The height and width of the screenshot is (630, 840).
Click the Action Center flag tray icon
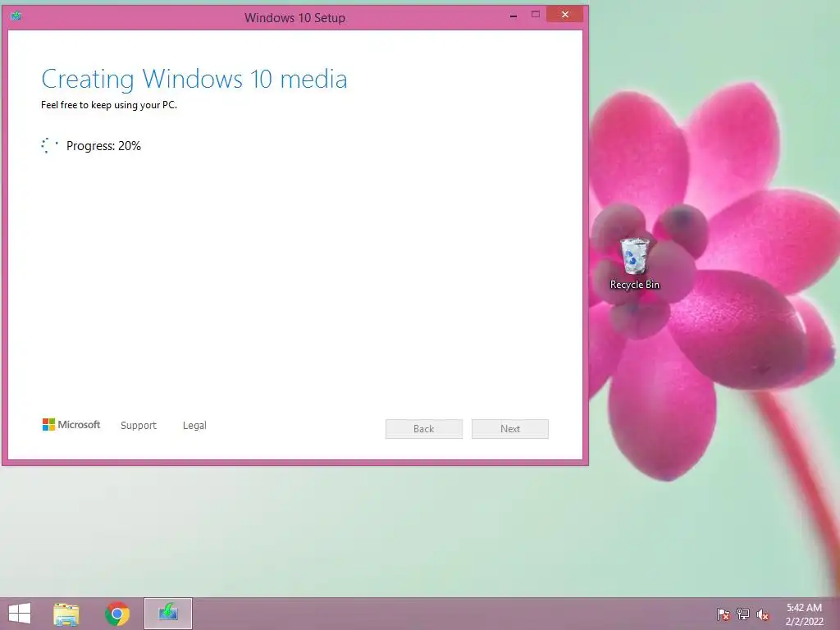tap(724, 614)
